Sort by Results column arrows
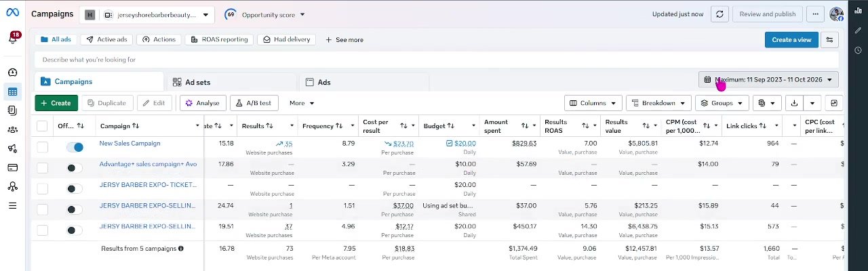Screen dimensions: 868x271 click(x=269, y=126)
